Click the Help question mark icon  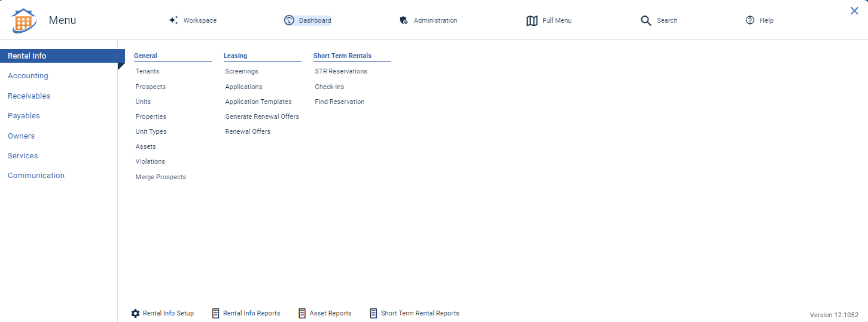750,20
